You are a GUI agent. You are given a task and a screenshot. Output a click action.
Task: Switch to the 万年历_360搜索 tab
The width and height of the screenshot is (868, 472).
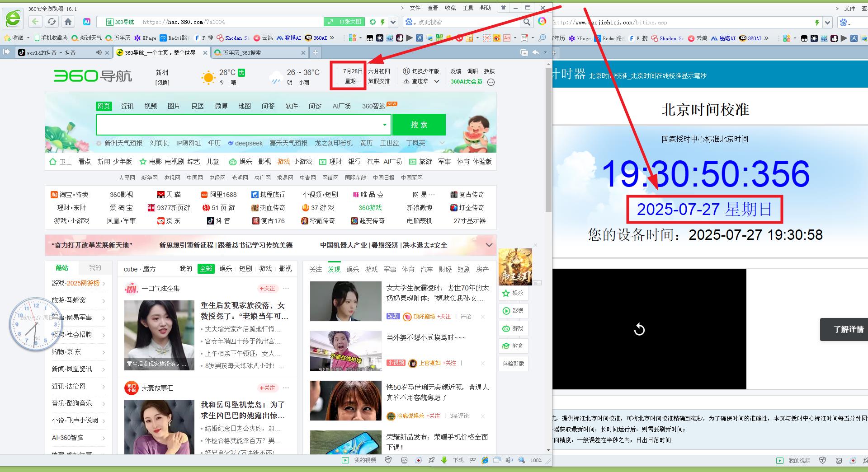(x=259, y=52)
